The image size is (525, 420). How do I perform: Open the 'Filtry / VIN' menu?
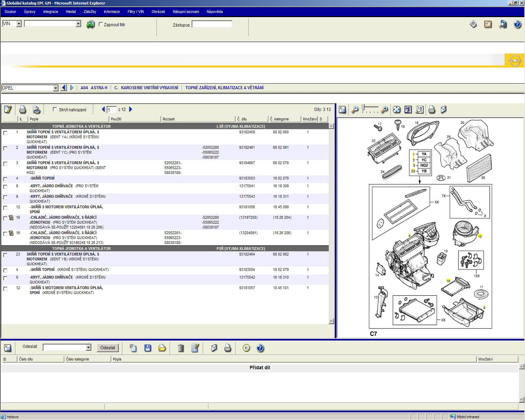pos(135,11)
